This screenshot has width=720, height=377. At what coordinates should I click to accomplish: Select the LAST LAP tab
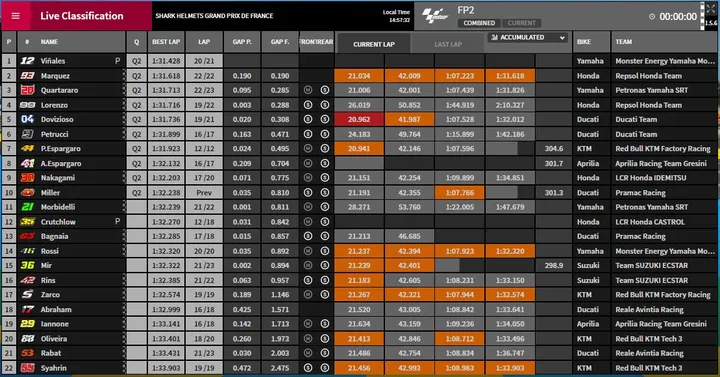448,44
